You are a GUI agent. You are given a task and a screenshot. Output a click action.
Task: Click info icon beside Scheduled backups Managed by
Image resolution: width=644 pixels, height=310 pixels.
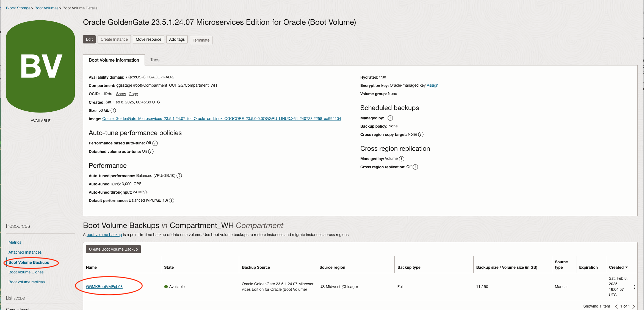point(390,118)
